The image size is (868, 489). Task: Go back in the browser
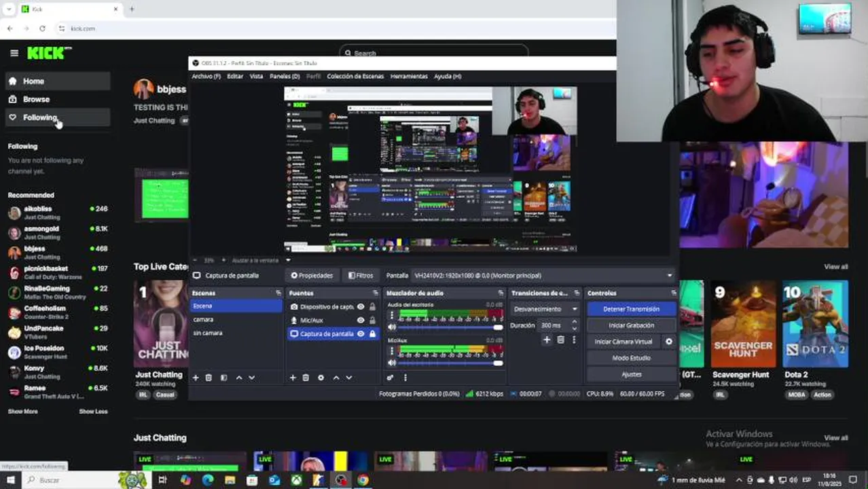coord(10,29)
